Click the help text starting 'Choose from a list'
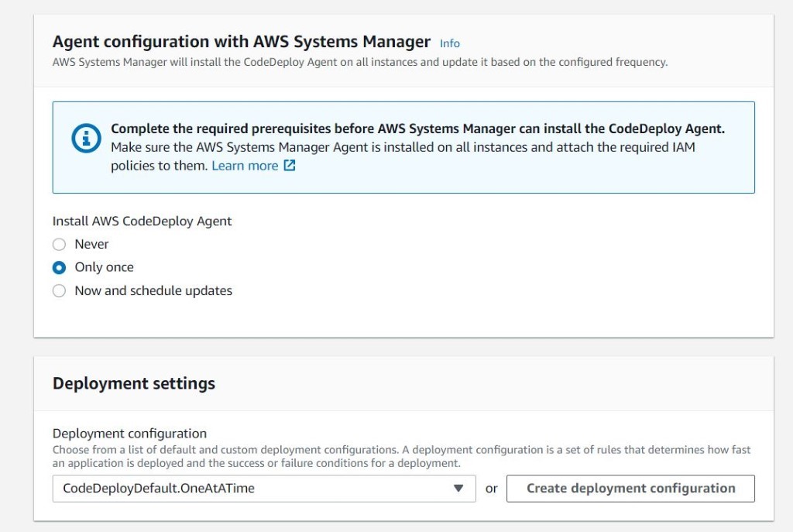 (402, 456)
